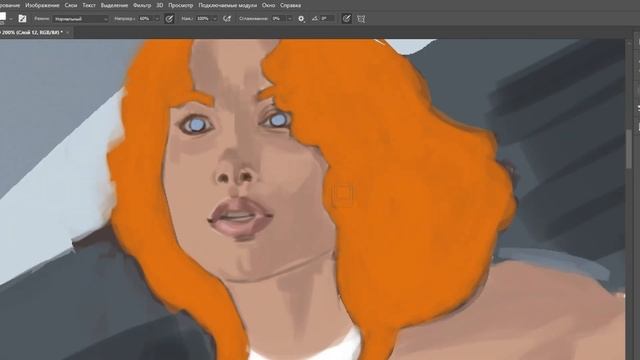Open the Справка menu
640x360 pixels.
291,5
